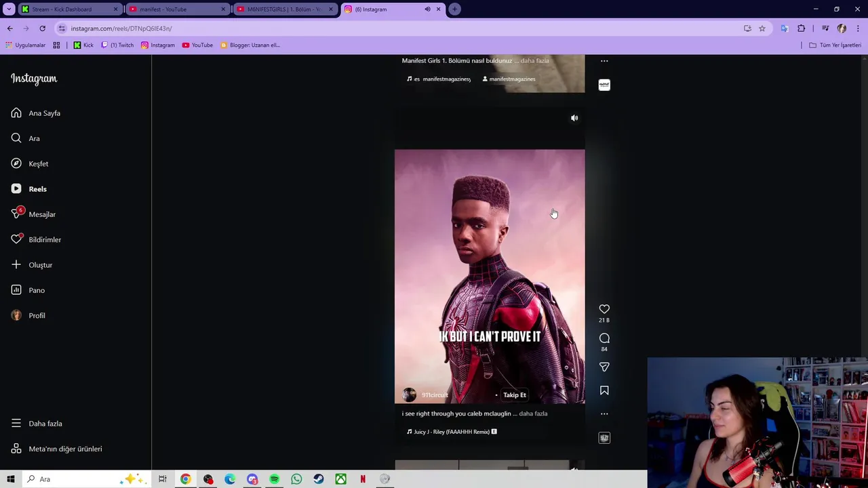This screenshot has width=868, height=488.
Task: Open the manifestmagazines audio link
Action: pyautogui.click(x=439, y=79)
